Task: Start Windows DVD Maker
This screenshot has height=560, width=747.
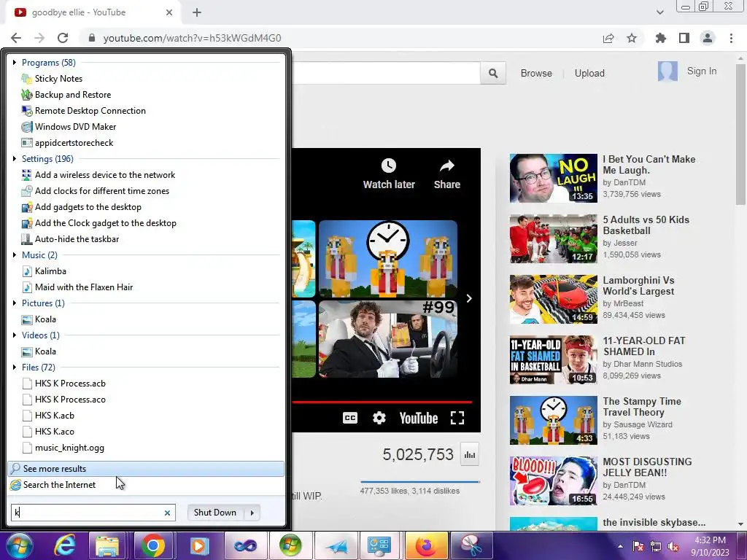Action: (69, 127)
